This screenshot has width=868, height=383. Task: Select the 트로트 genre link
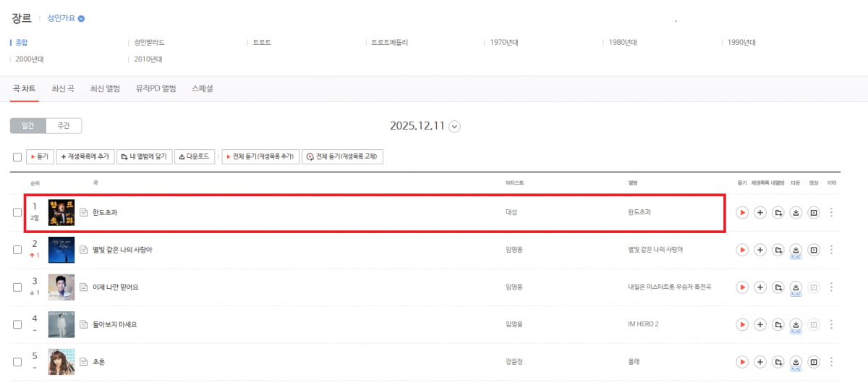coord(262,43)
